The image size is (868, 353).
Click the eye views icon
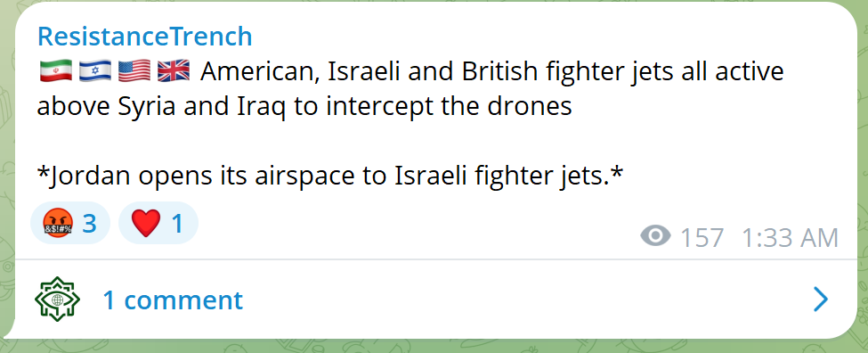point(655,236)
